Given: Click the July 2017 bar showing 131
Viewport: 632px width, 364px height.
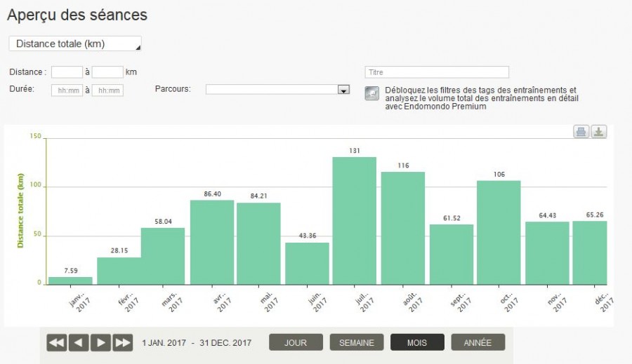Looking at the screenshot, I should pos(355,220).
